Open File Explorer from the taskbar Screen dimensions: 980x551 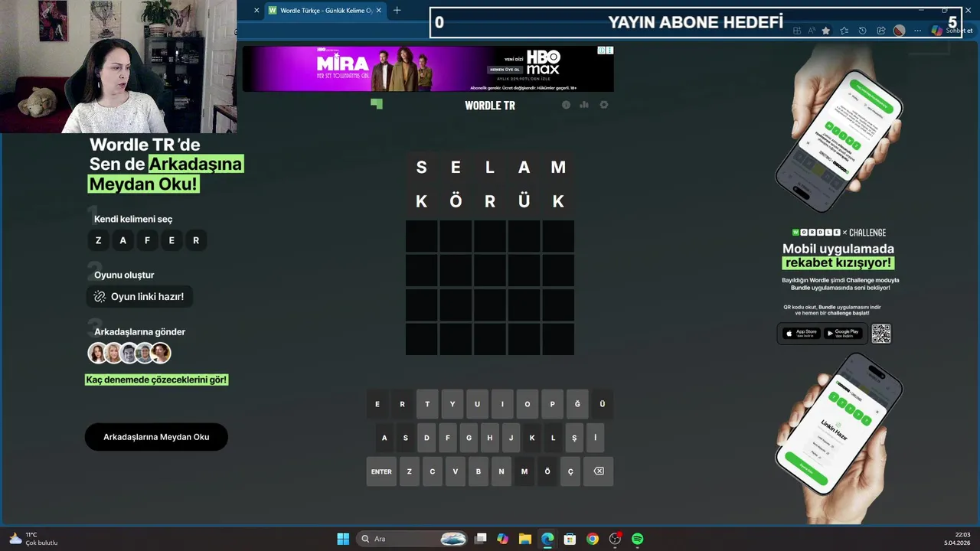(525, 539)
